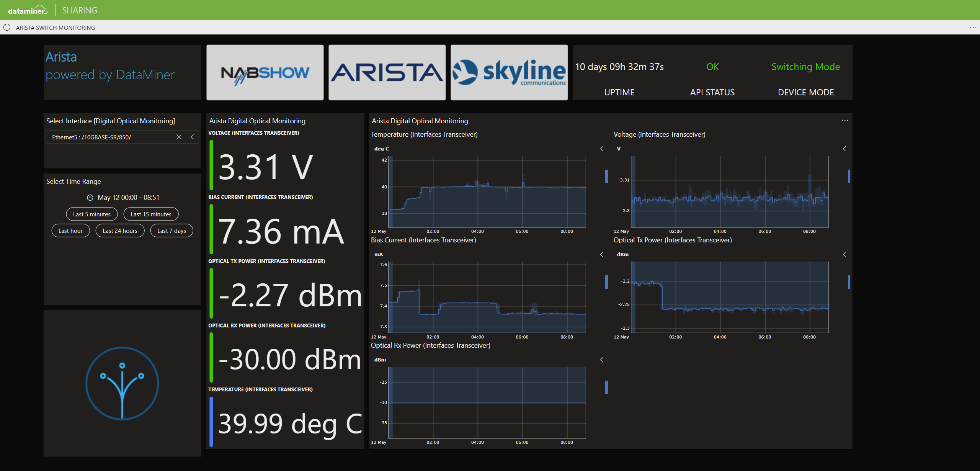Collapse the interface selector with its chevron
Screen dimensions: 980x471
(x=192, y=137)
